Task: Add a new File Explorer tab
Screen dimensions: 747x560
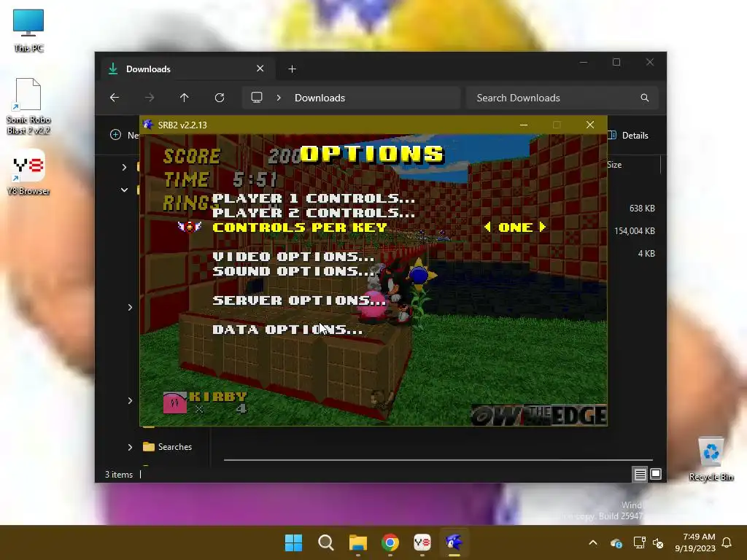Action: point(292,69)
